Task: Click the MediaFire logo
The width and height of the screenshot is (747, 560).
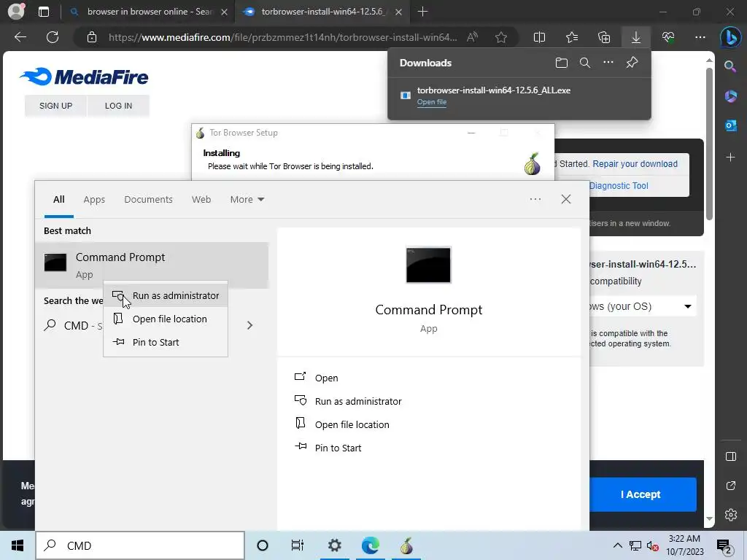Action: [84, 77]
